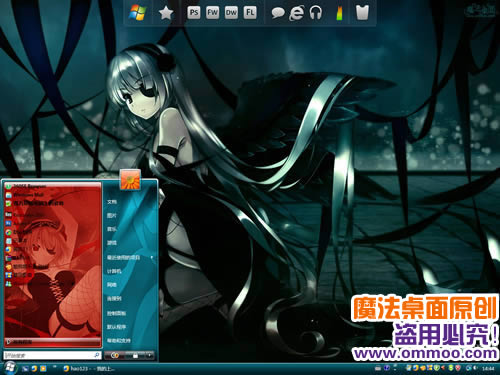This screenshot has width=500, height=375.
Task: Open the recycle bin icon in the dock
Action: tap(362, 13)
